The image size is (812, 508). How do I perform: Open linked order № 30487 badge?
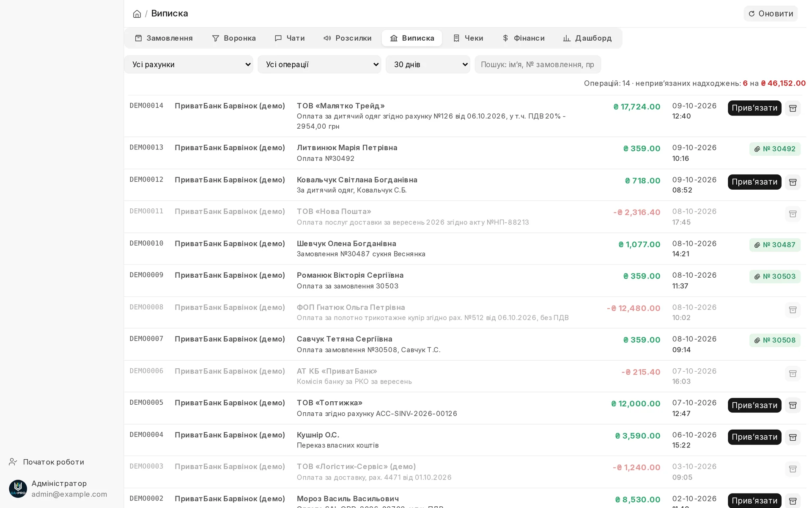[x=775, y=245]
